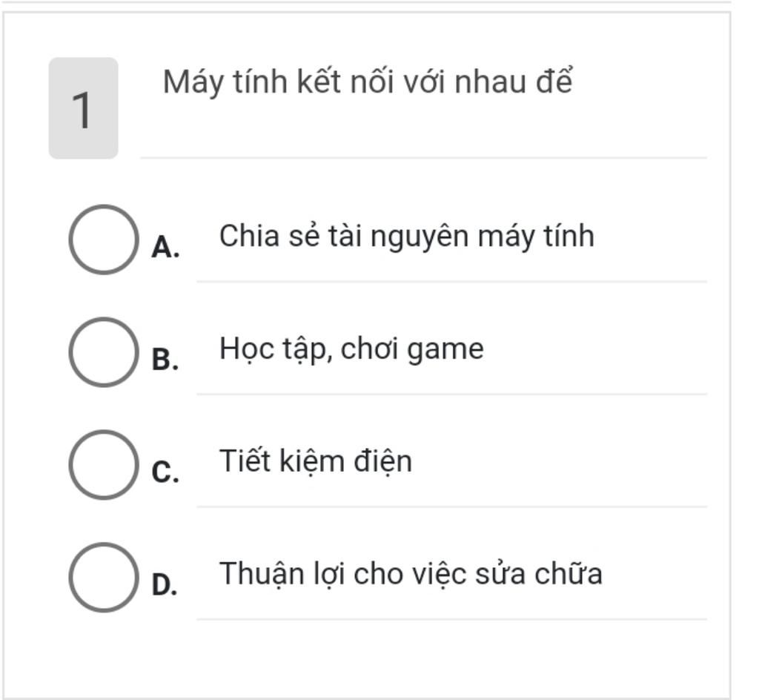Click answer text Chia sẻ tài nguyên máy tính
759x700 pixels.
tap(407, 237)
